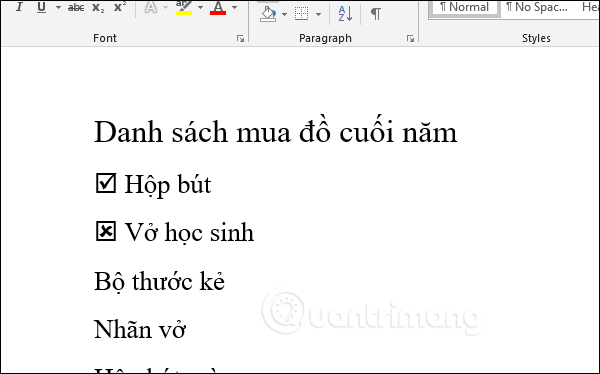Select the No Spacing style
600x374 pixels.
[x=536, y=8]
